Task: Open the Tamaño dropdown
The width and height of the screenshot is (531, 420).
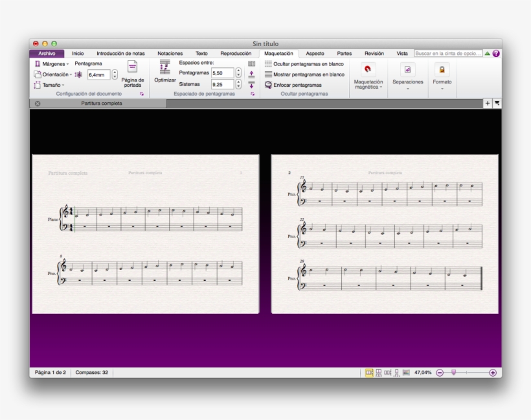Action: pyautogui.click(x=49, y=85)
